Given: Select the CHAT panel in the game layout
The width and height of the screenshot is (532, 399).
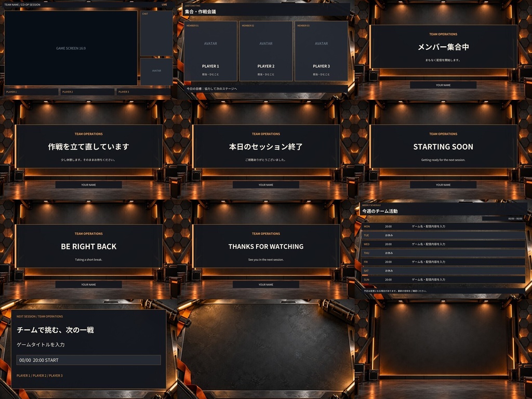Looking at the screenshot, I should coord(156,33).
